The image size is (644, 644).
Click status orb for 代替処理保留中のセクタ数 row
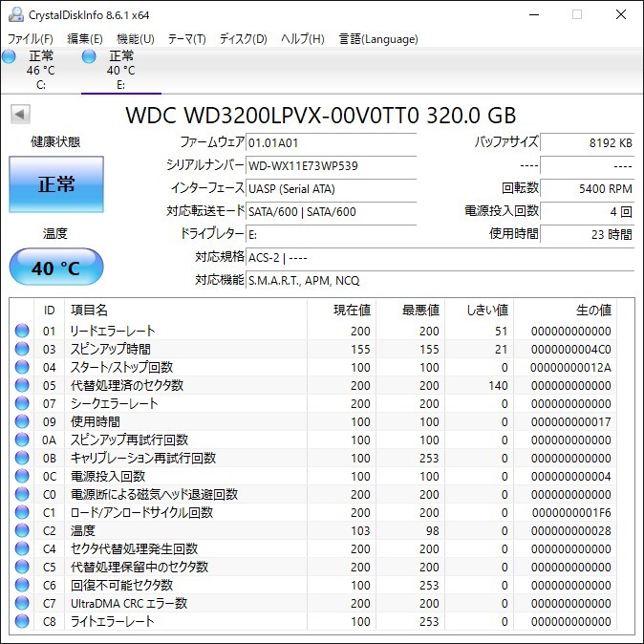(x=22, y=567)
